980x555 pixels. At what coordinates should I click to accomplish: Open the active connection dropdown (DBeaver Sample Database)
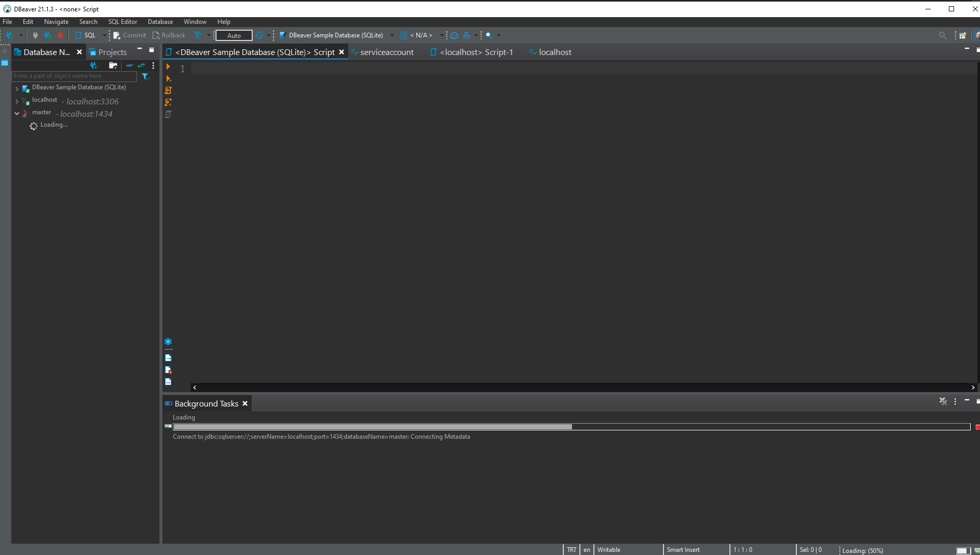coord(335,35)
